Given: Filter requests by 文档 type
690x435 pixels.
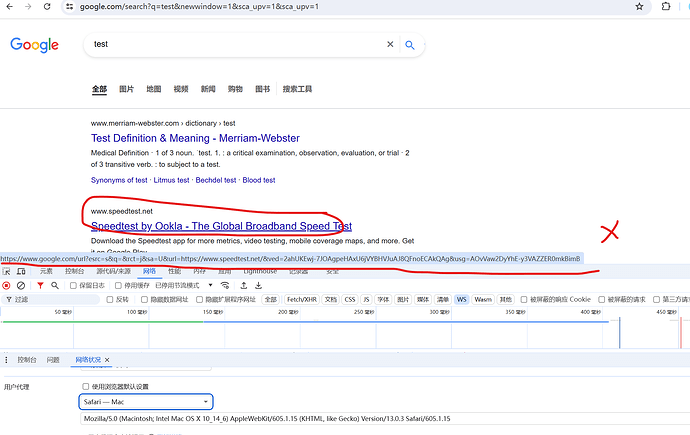Looking at the screenshot, I should tap(330, 300).
